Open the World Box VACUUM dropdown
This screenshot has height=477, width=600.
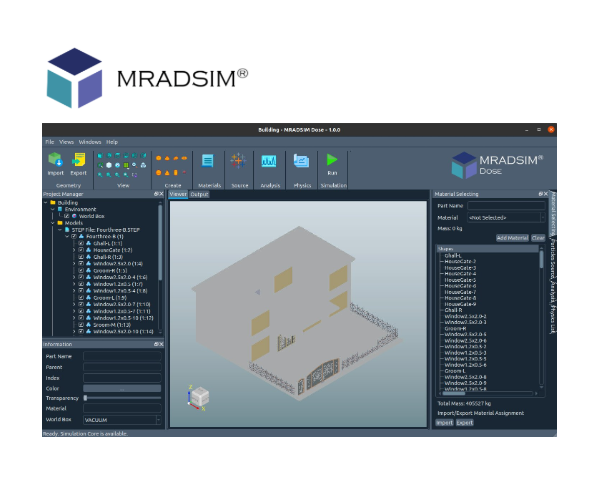click(x=122, y=420)
